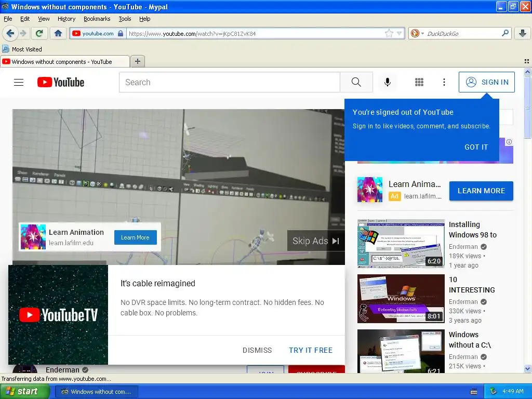Click the YouTube logo
This screenshot has width=532, height=399.
coord(61,82)
